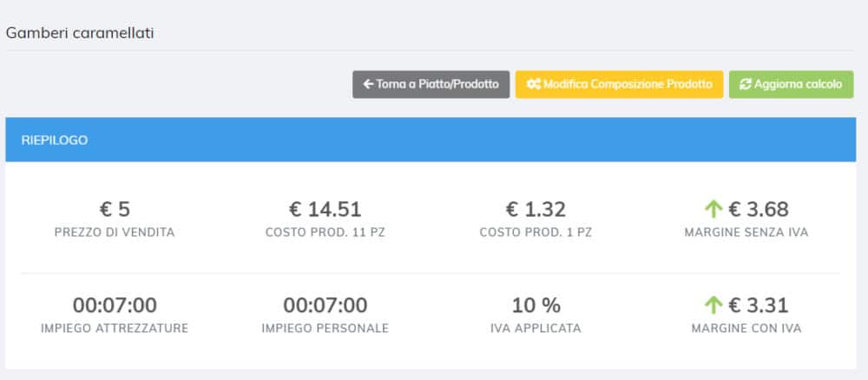Select the PREZZO DI VENDITA label
This screenshot has width=868, height=380.
click(115, 233)
